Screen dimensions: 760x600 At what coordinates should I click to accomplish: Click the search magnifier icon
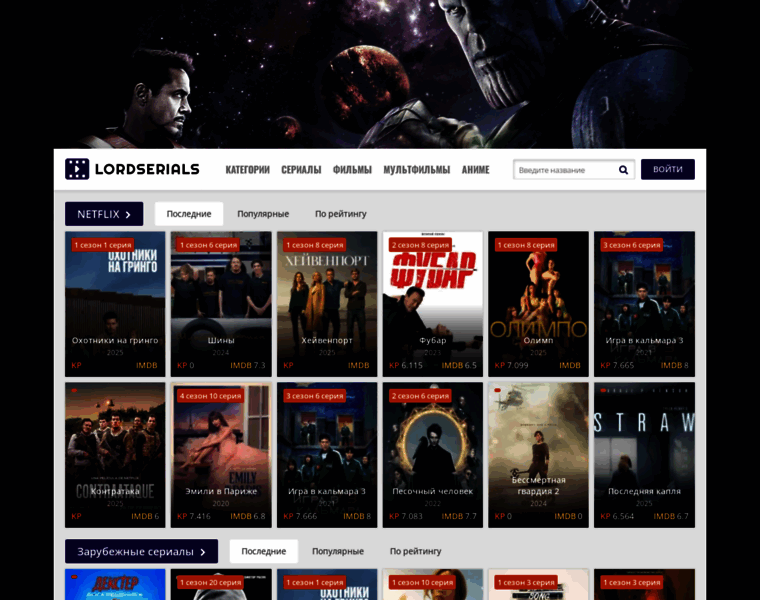pyautogui.click(x=623, y=170)
